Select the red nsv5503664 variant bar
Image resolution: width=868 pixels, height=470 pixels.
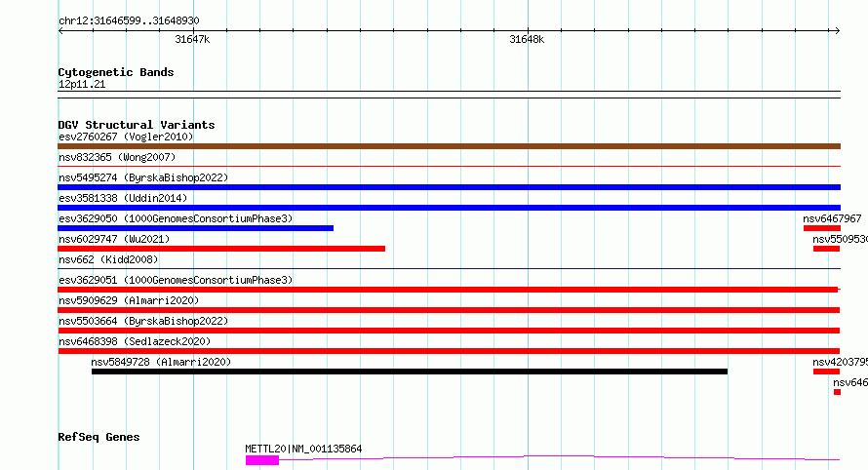[x=449, y=331]
